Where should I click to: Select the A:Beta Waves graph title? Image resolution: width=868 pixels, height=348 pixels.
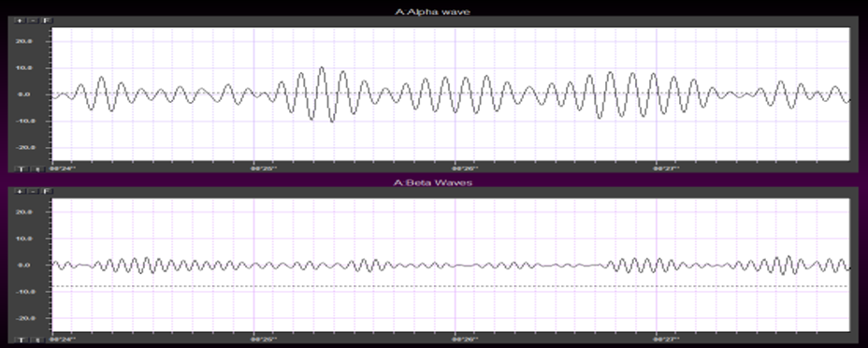(x=433, y=182)
